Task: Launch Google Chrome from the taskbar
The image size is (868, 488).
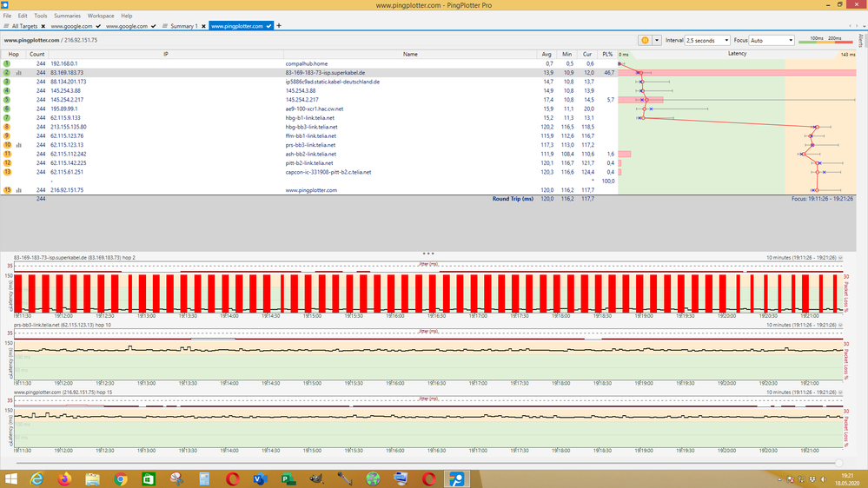Action: point(121,478)
